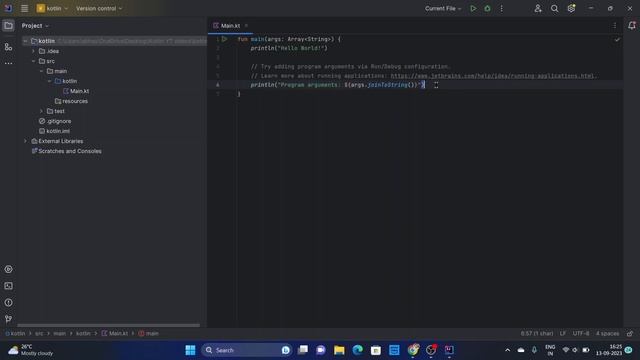Open the Git tool window
This screenshot has height=360, width=640.
tap(8, 319)
